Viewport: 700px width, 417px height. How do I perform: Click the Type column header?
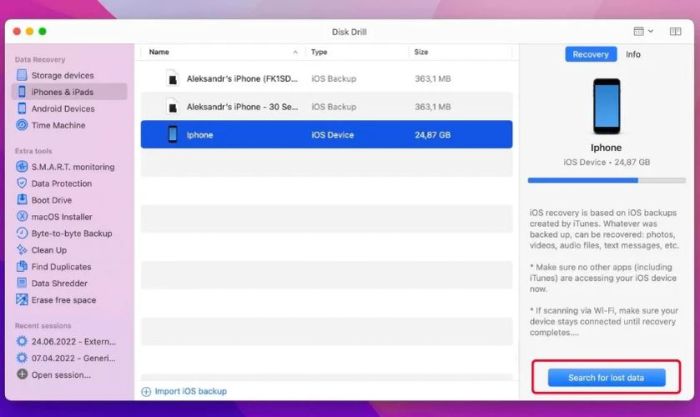tap(319, 52)
